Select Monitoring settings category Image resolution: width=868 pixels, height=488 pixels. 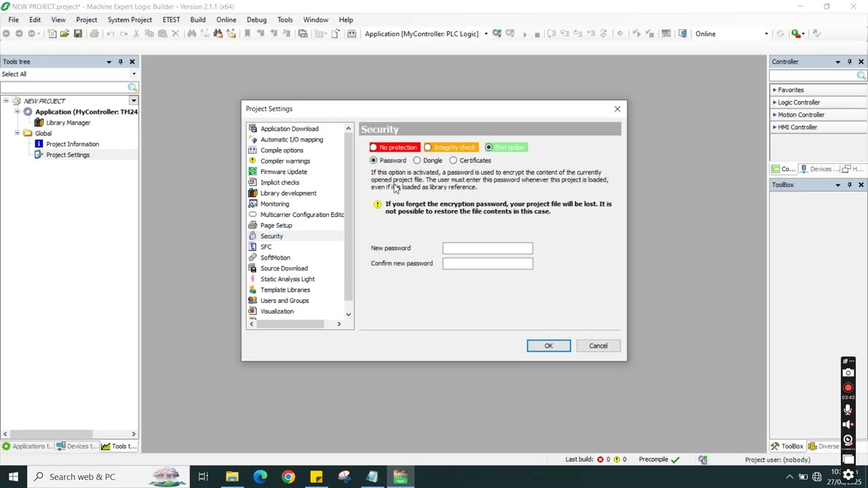pyautogui.click(x=275, y=204)
